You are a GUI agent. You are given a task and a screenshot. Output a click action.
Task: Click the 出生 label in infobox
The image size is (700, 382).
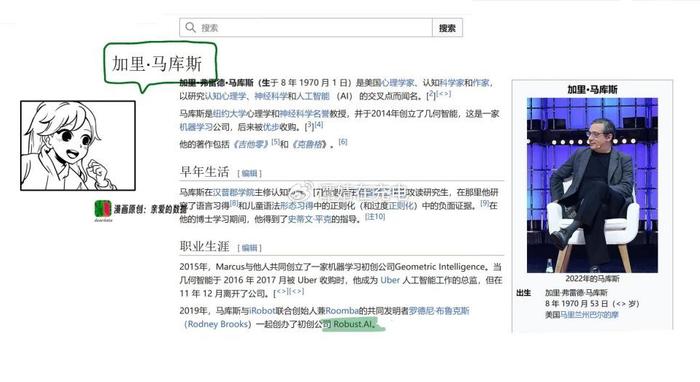(x=524, y=293)
